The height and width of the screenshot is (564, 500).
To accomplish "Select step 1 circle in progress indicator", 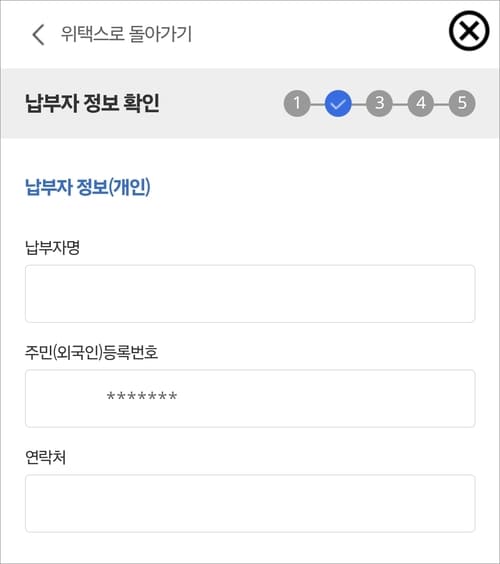I will [297, 103].
